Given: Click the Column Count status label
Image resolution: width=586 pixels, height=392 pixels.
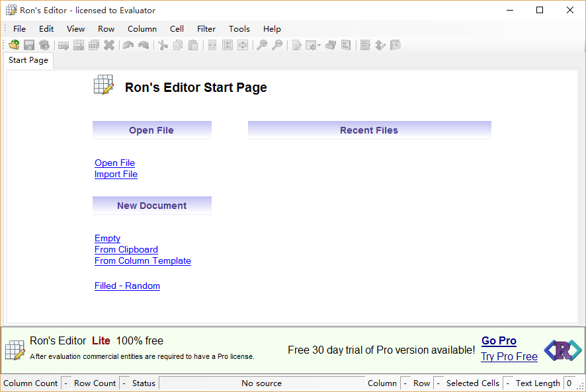Looking at the screenshot, I should [30, 383].
